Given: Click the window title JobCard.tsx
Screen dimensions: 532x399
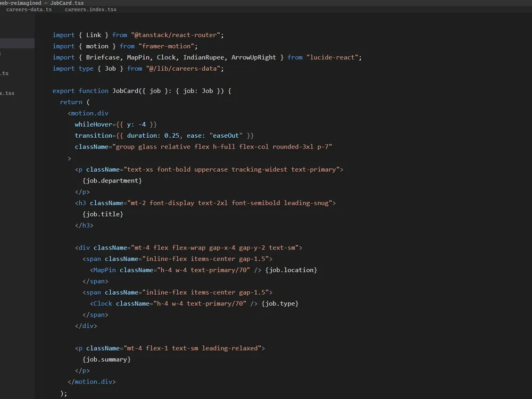Looking at the screenshot, I should pyautogui.click(x=67, y=3).
